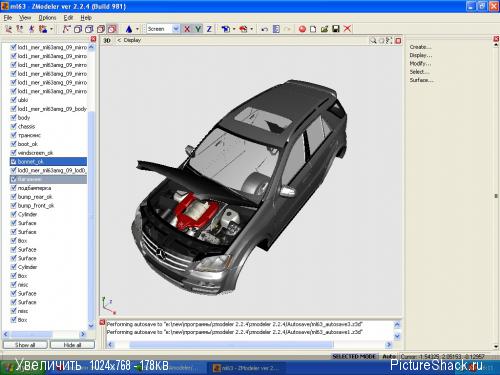
Task: Click the log panel horizontal scrollbar thumb
Action: pyautogui.click(x=231, y=344)
